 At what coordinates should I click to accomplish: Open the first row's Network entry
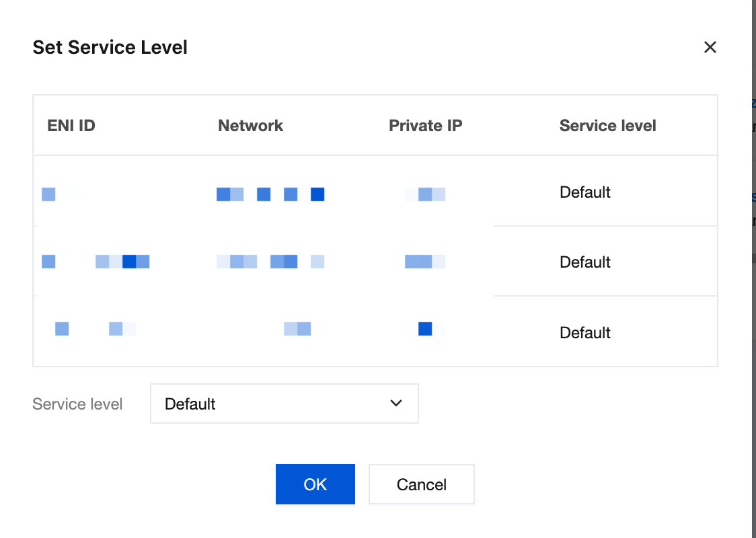pos(270,194)
